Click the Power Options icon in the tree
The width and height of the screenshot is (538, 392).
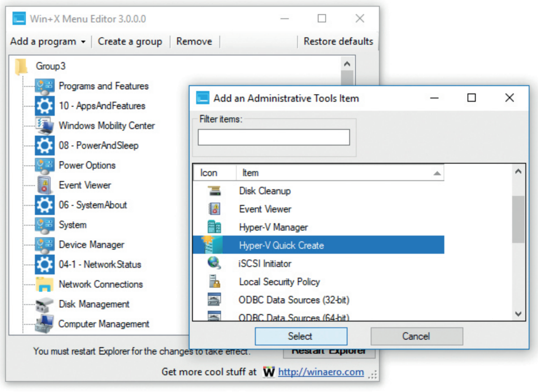pos(44,165)
